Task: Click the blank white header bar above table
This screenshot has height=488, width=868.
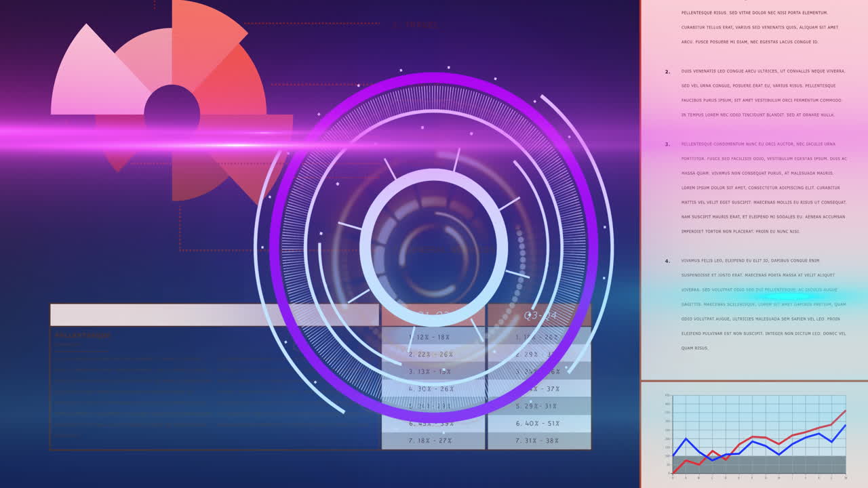Action: [214, 315]
